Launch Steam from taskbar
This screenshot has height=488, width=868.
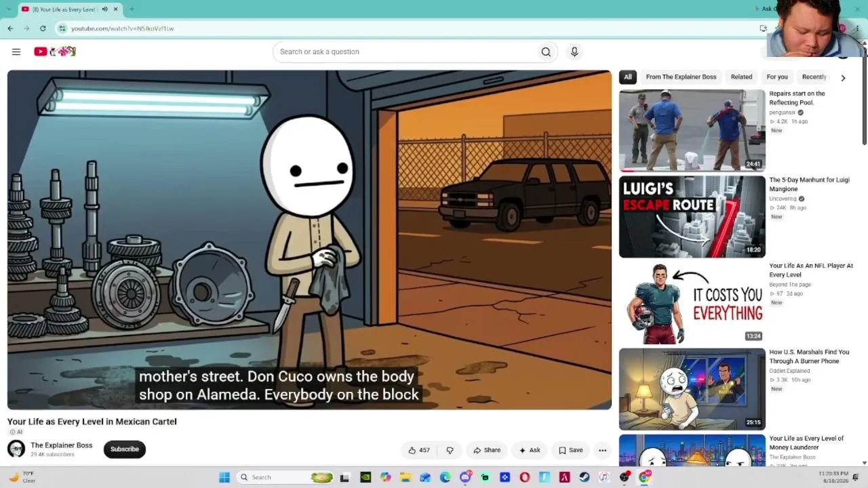click(x=584, y=477)
